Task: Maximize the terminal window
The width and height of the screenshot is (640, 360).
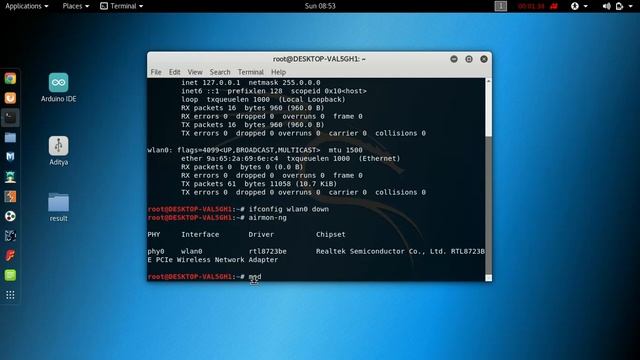Action: pyautogui.click(x=469, y=59)
